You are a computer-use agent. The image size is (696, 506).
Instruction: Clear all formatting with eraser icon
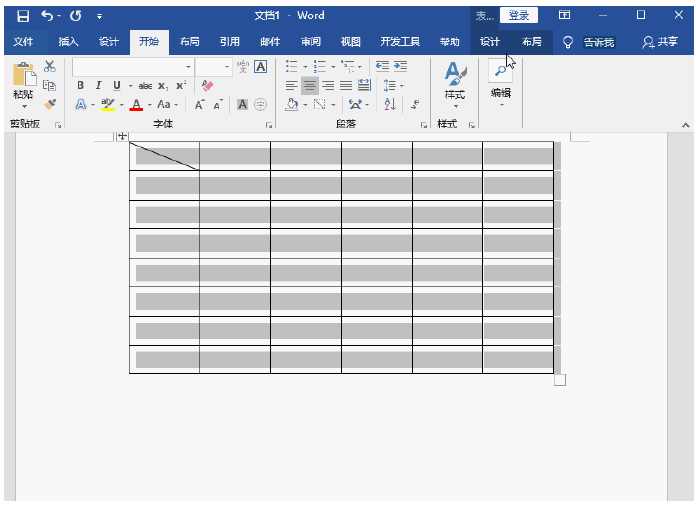click(207, 85)
